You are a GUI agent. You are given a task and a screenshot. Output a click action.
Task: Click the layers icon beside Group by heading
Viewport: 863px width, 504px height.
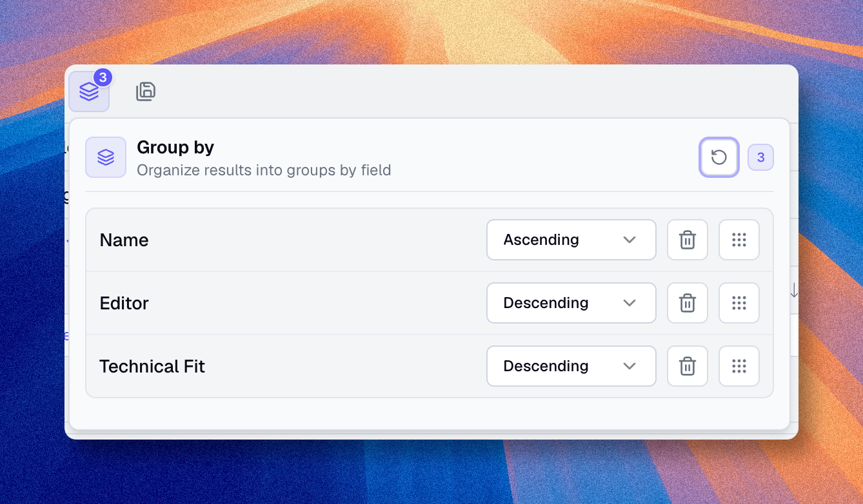point(106,157)
